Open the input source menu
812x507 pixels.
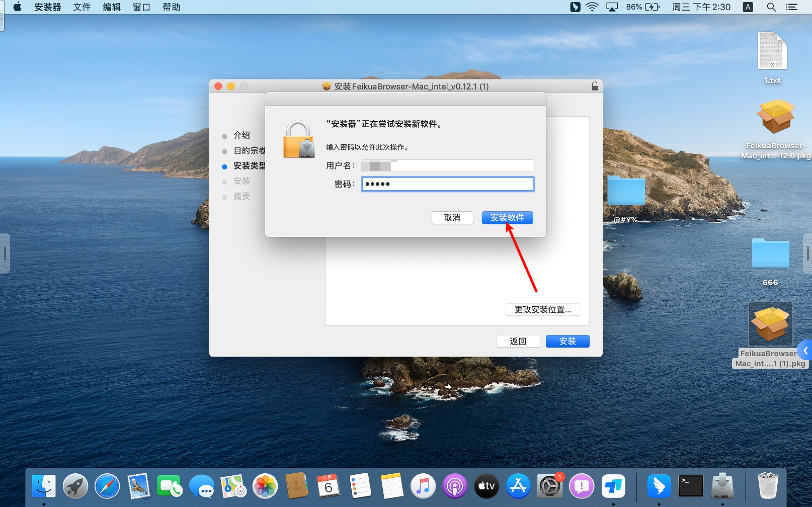(748, 7)
